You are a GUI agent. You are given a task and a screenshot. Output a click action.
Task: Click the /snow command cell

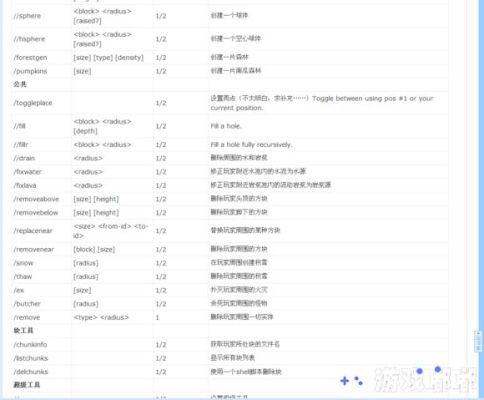point(23,263)
